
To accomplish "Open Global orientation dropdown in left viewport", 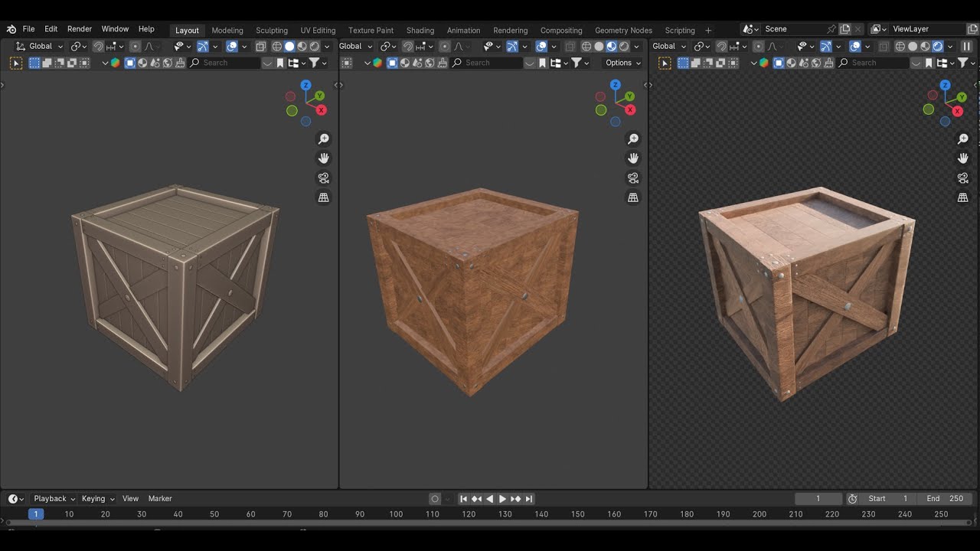I will tap(39, 47).
